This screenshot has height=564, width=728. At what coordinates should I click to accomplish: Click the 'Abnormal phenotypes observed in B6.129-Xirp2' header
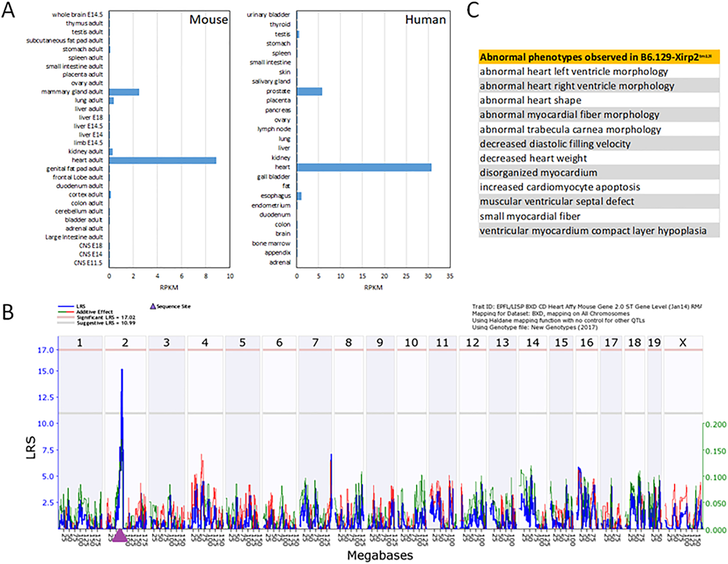[599, 57]
